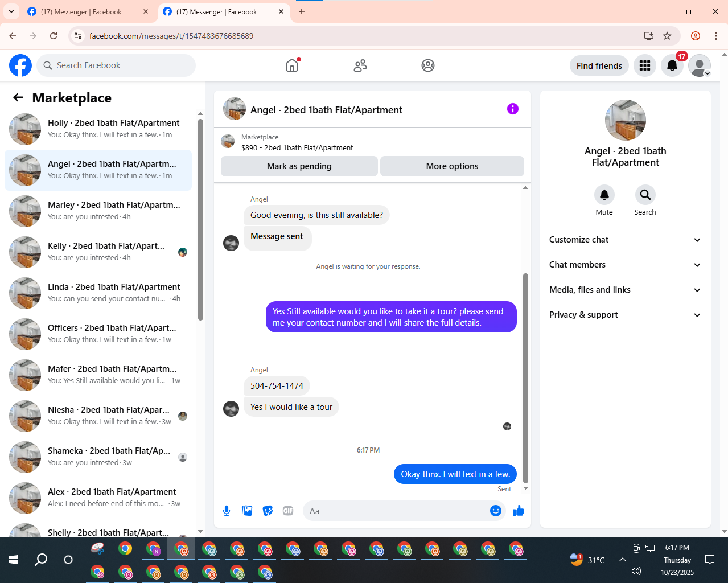Expand Chat members section

625,265
